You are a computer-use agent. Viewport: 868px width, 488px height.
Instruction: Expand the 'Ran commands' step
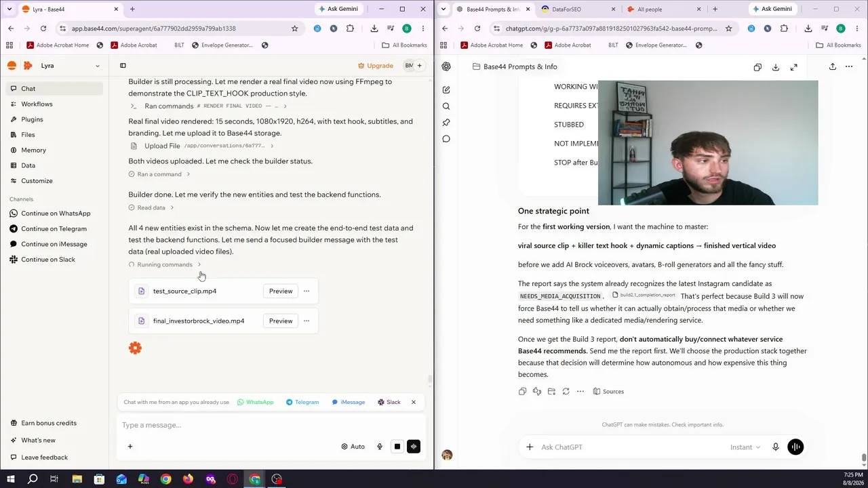(209, 106)
